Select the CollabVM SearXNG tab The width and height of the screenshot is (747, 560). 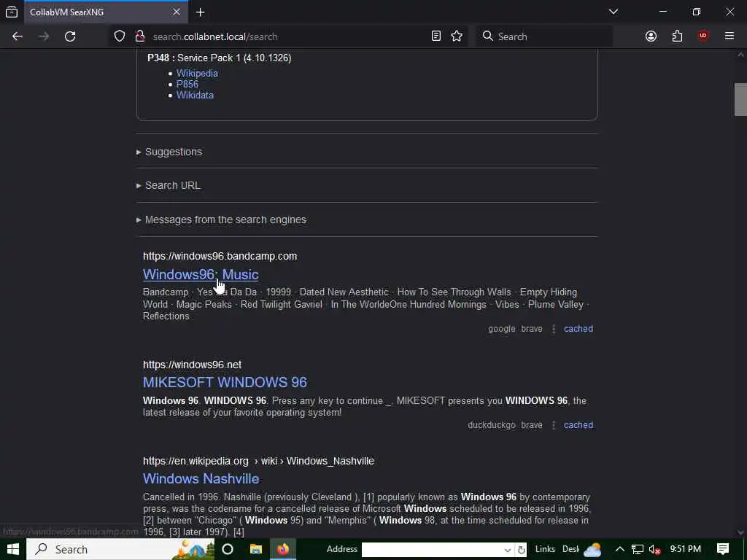[x=106, y=12]
